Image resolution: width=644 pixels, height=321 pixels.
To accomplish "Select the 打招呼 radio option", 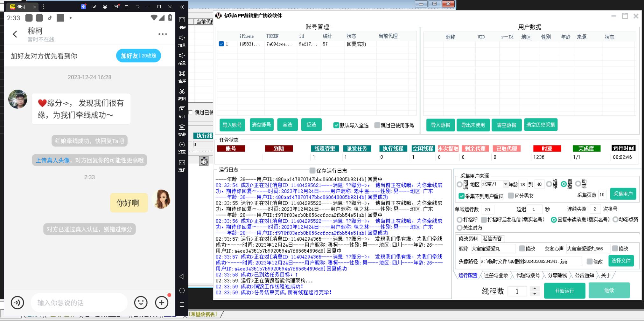I will pos(459,220).
